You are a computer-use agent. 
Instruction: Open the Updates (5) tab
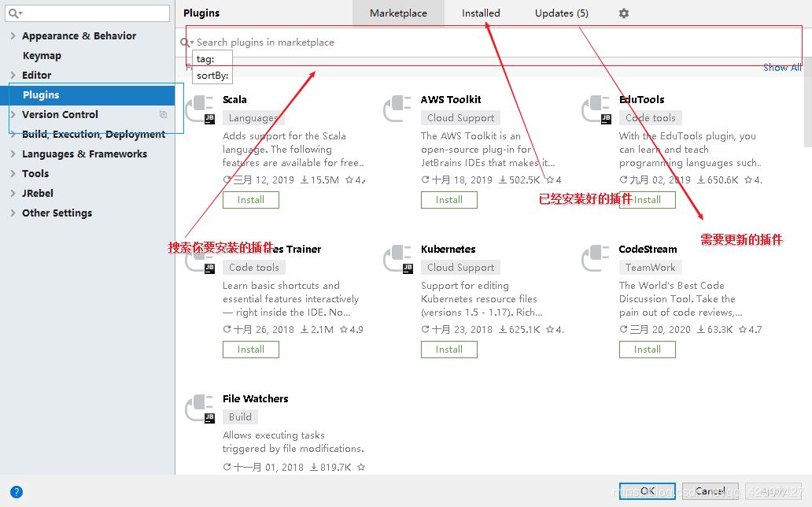coord(562,13)
